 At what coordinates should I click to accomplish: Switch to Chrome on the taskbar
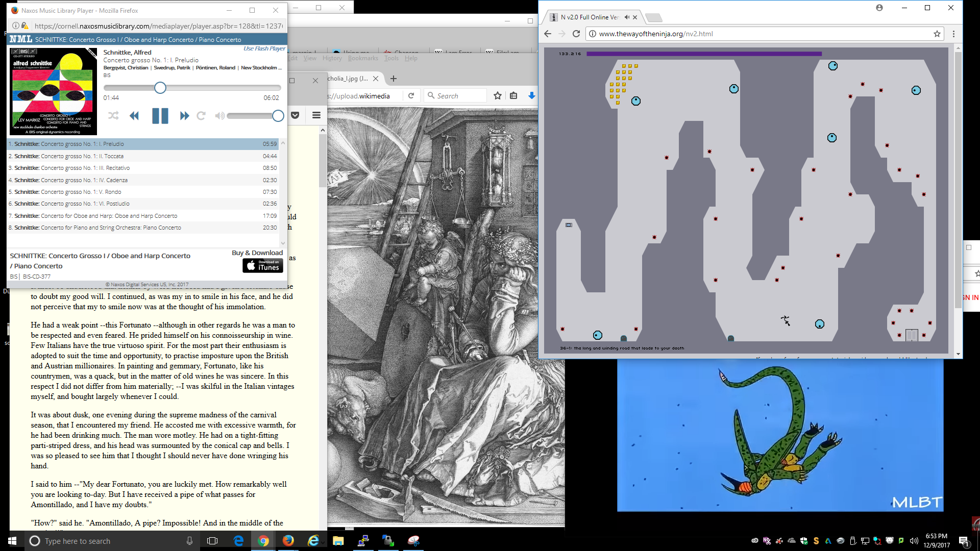click(x=263, y=541)
